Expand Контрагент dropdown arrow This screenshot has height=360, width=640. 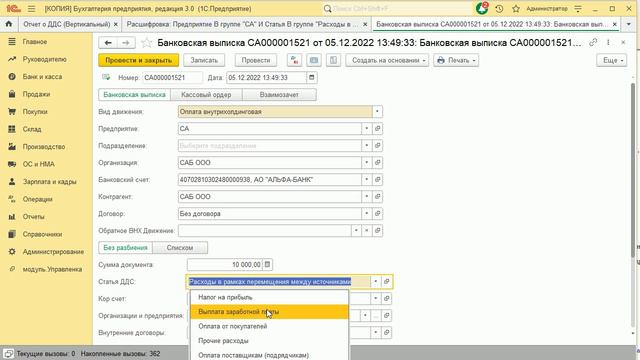[367, 197]
